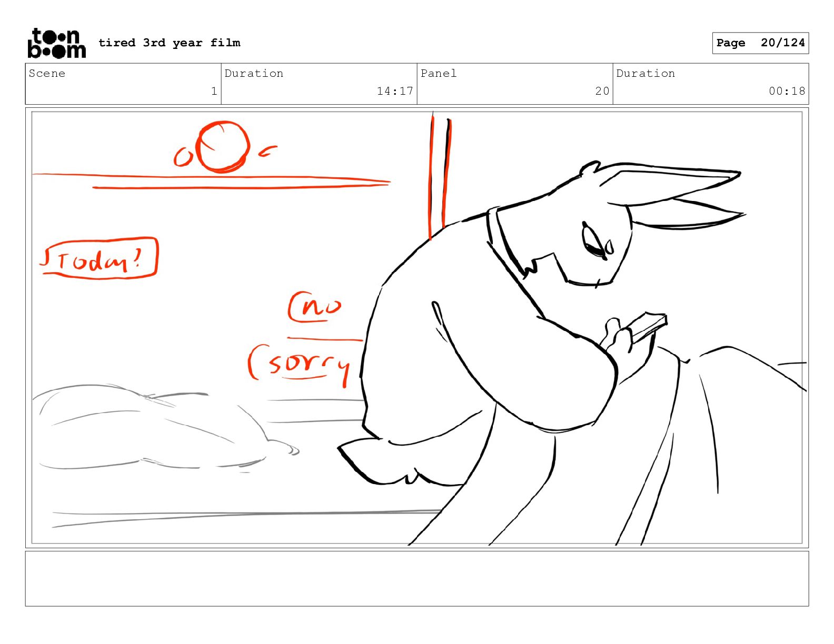Click the 'Panel' header label
This screenshot has width=834, height=644.
(x=439, y=73)
